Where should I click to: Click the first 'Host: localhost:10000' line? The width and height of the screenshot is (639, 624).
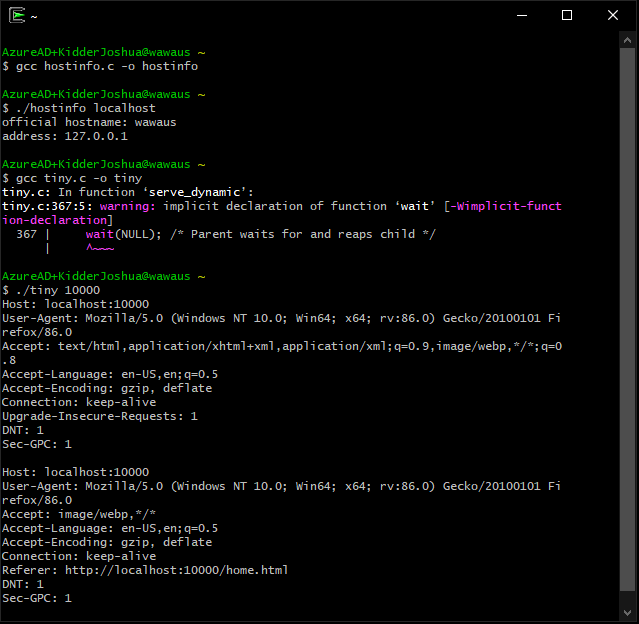pyautogui.click(x=76, y=304)
